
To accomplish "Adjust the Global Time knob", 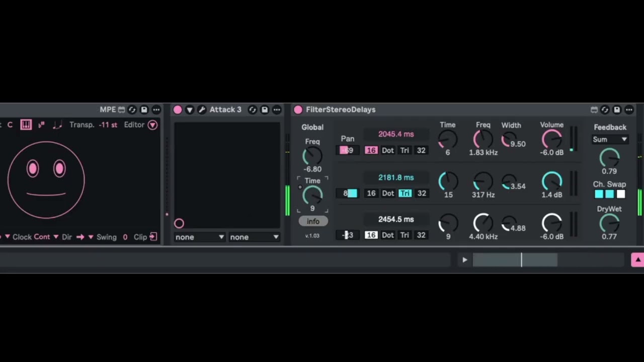I will point(312,195).
